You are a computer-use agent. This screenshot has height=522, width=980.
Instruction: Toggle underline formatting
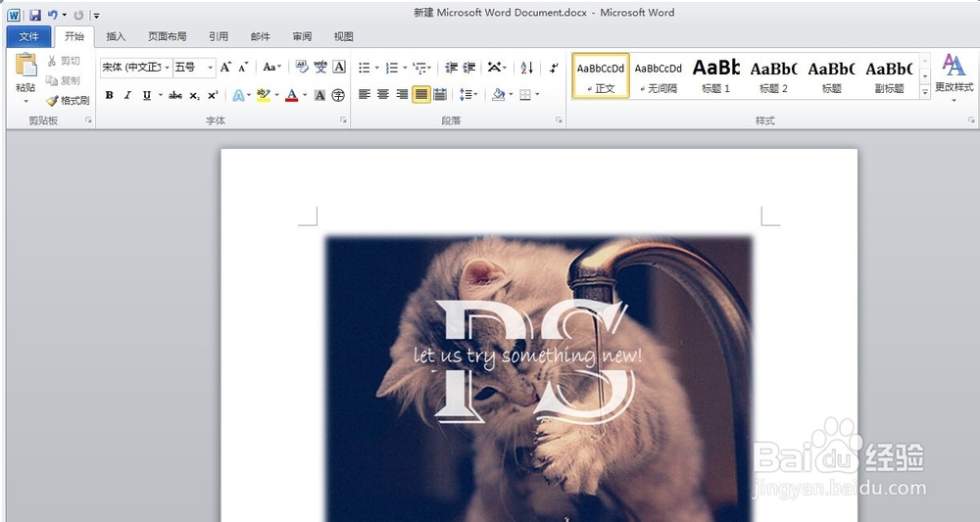coord(147,96)
